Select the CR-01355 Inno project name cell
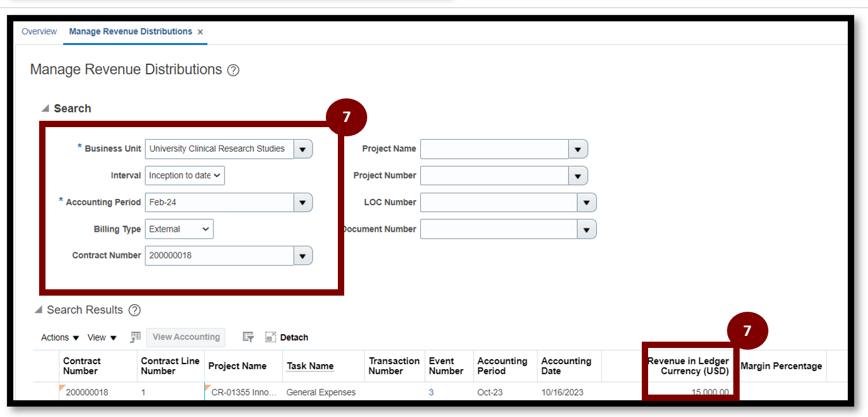Viewport: 868px width, 417px height. point(244,392)
